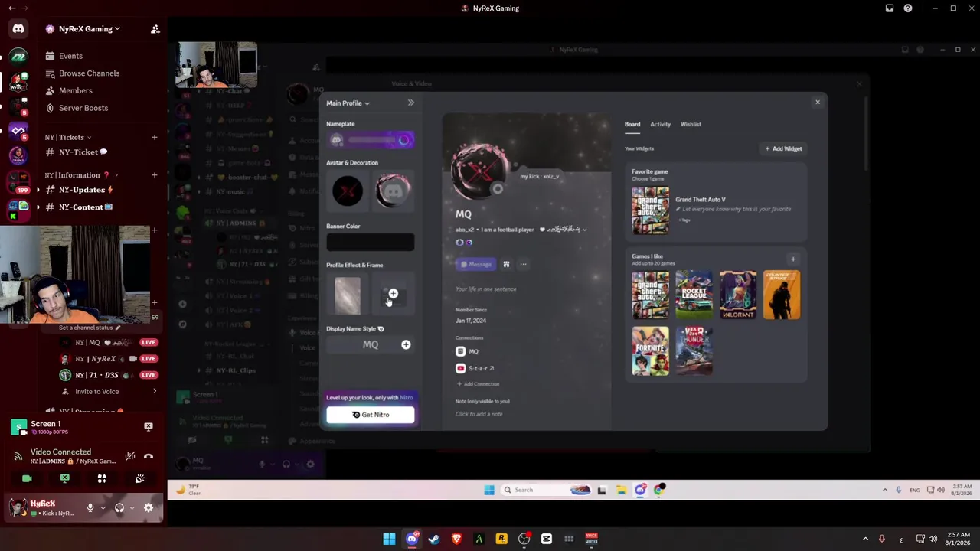Expand the Main Profile dropdown
Screen dimensions: 980x551
click(x=348, y=103)
